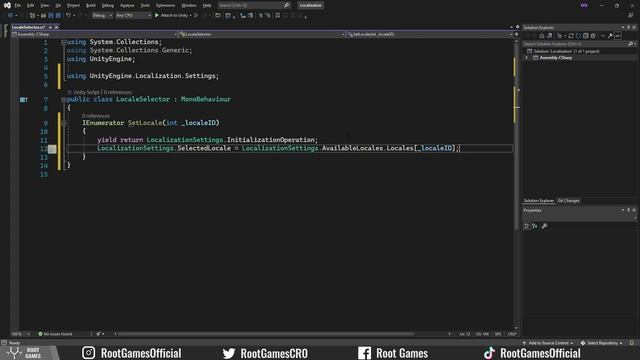
Task: Click the Properties wrench icon in Solution Explorer
Action: [610, 36]
